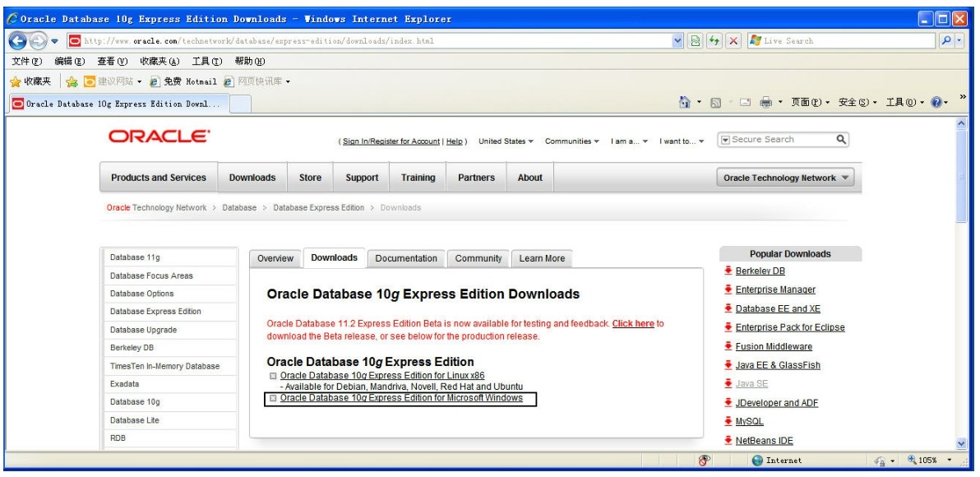Open the 105% zoom level control

click(x=929, y=460)
